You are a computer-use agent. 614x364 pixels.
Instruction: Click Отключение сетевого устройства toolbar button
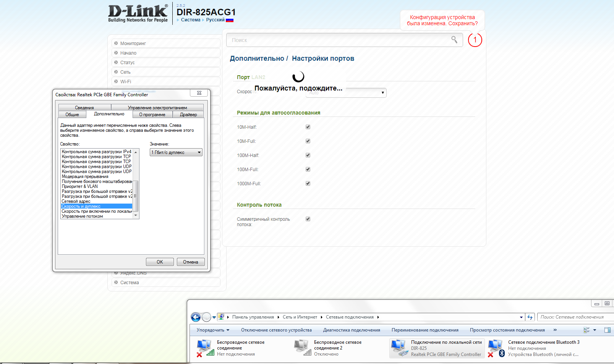tap(276, 330)
